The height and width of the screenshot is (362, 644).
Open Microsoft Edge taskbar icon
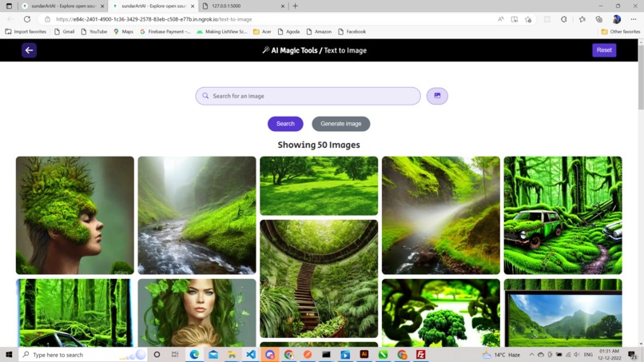pyautogui.click(x=194, y=354)
